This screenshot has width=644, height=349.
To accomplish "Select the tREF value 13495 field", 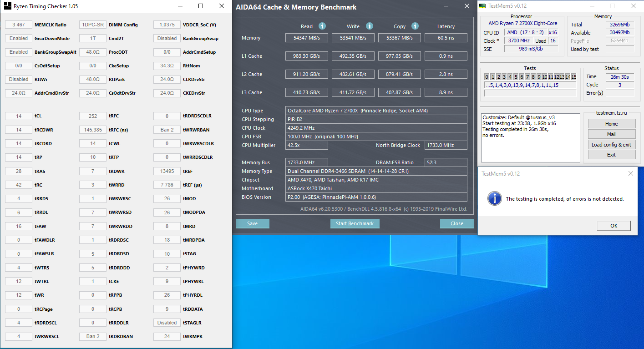I will point(167,171).
